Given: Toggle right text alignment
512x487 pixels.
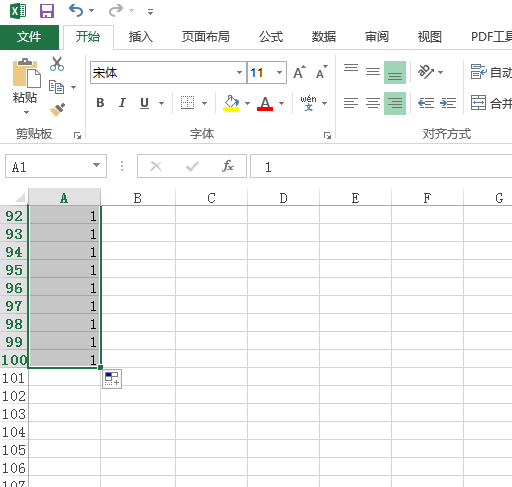Looking at the screenshot, I should click(395, 103).
